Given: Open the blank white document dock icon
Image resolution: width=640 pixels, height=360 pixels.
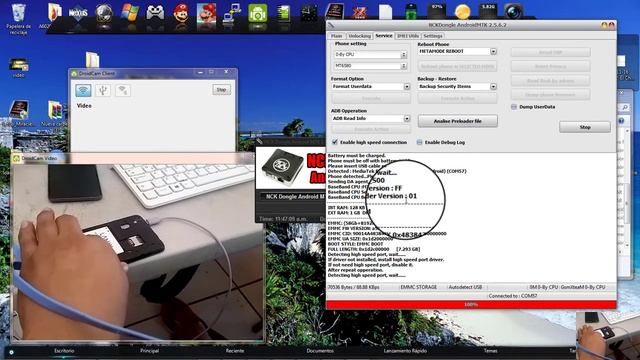Looking at the screenshot, I should click(x=385, y=13).
